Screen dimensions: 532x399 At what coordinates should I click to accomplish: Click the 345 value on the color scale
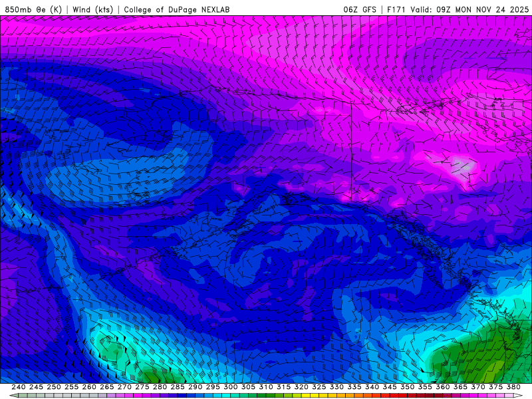click(x=390, y=387)
